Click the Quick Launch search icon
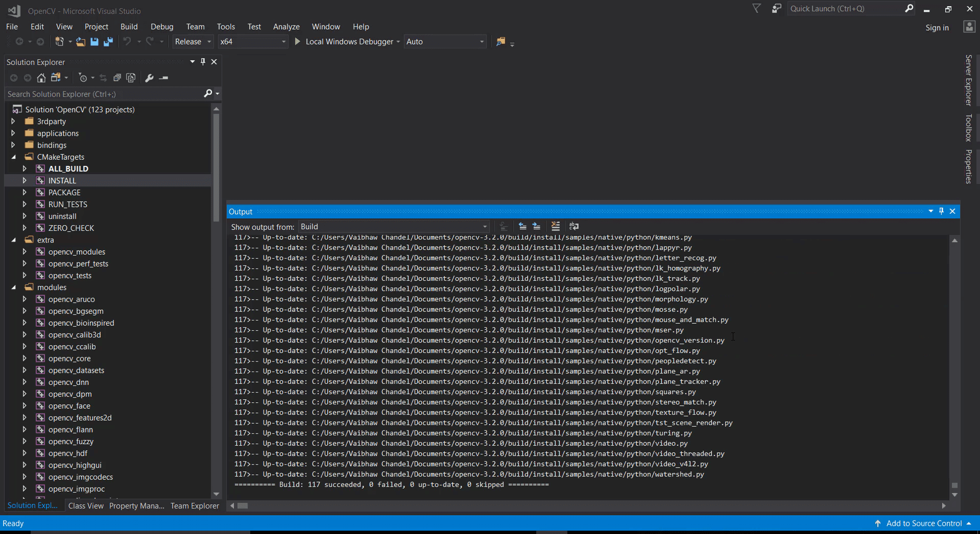The image size is (980, 534). tap(910, 8)
